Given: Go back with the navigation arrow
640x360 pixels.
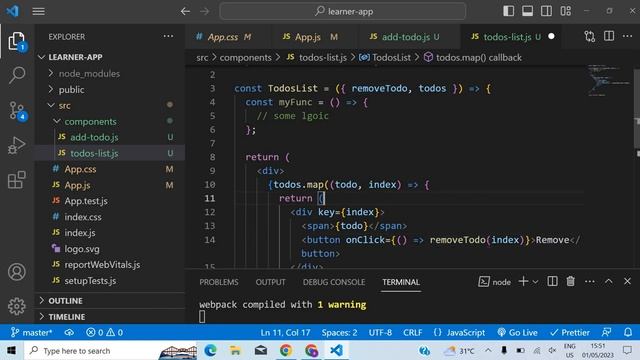Looking at the screenshot, I should (185, 11).
